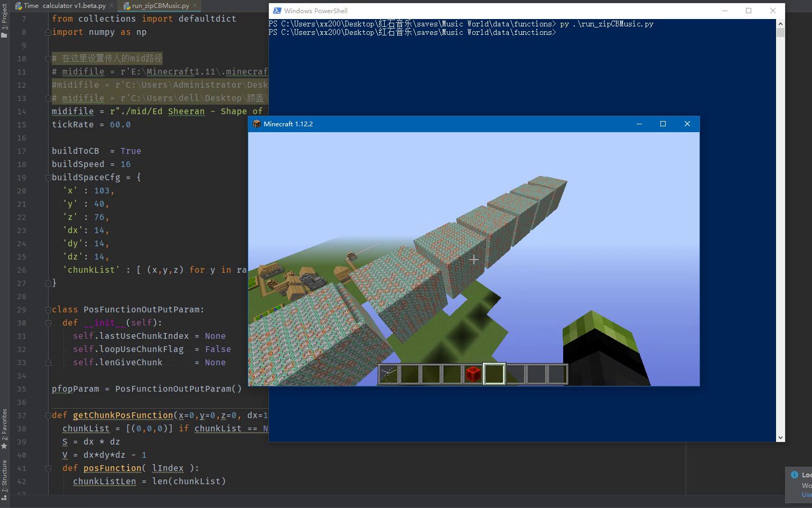Close the Minecraft 1.12.2 window
The width and height of the screenshot is (812, 508).
[687, 124]
